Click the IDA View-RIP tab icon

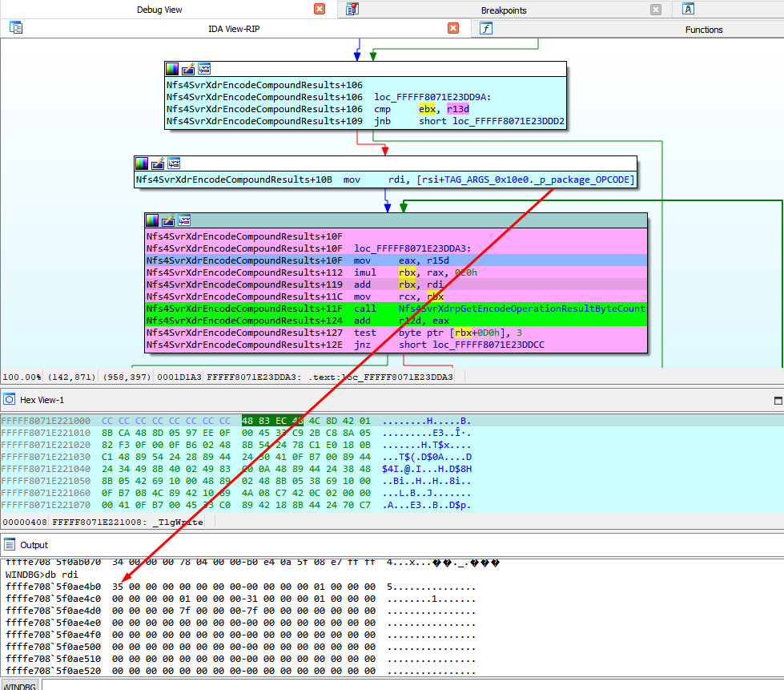tap(16, 27)
